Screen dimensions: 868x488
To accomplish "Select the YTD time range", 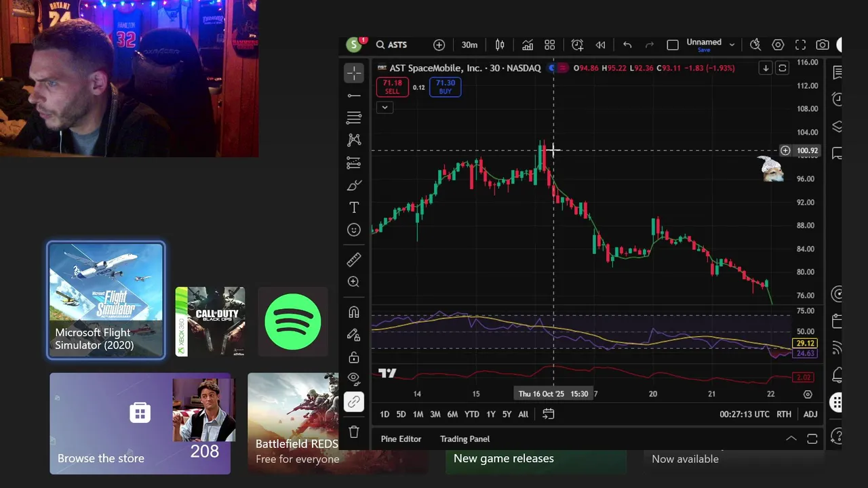I will click(471, 414).
